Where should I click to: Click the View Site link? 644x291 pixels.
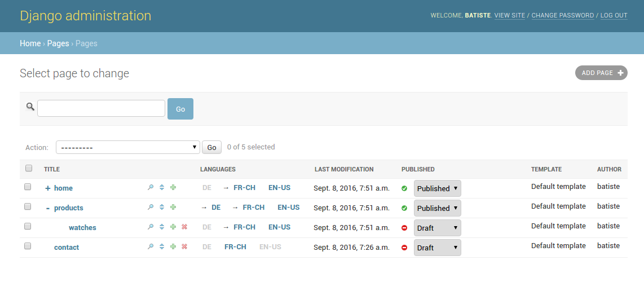pyautogui.click(x=509, y=16)
